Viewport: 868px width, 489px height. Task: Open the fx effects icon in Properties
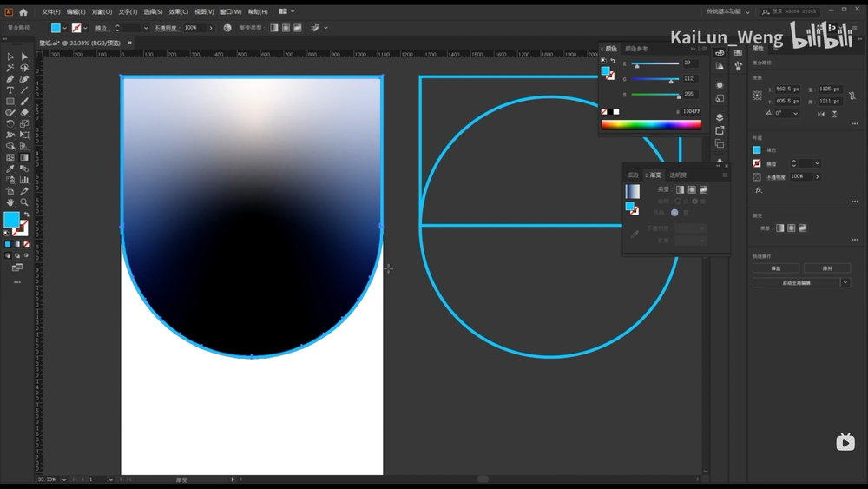tap(759, 190)
